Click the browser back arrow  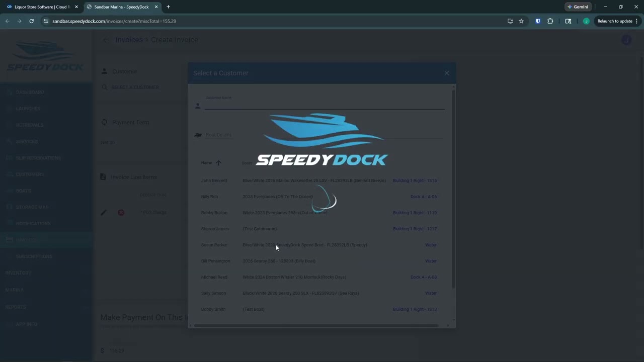point(7,21)
